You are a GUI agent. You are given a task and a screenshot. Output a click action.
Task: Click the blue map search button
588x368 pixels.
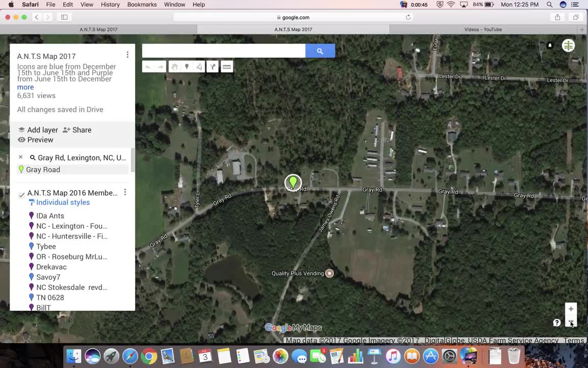coord(320,51)
